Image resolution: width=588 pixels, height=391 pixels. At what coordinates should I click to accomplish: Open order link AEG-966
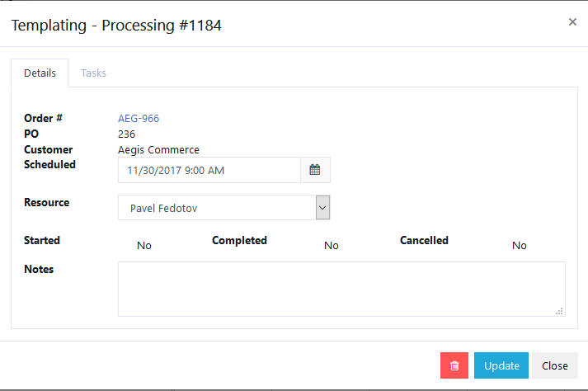pos(139,118)
